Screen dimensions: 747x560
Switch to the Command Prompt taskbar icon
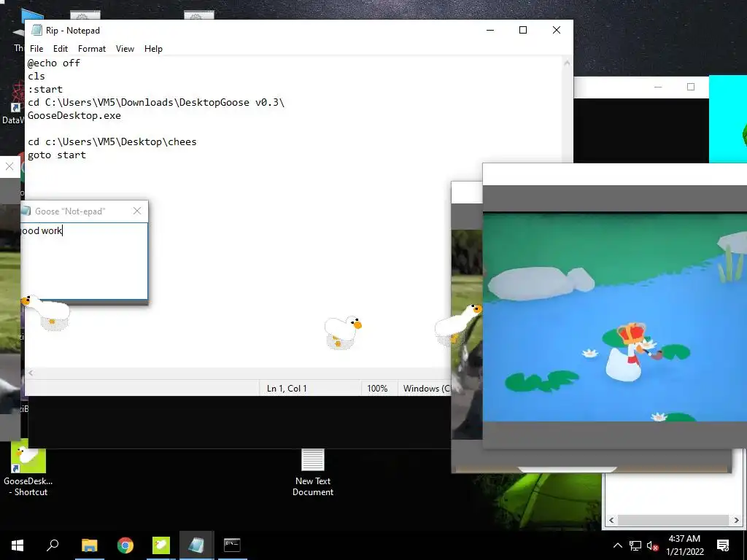(232, 545)
